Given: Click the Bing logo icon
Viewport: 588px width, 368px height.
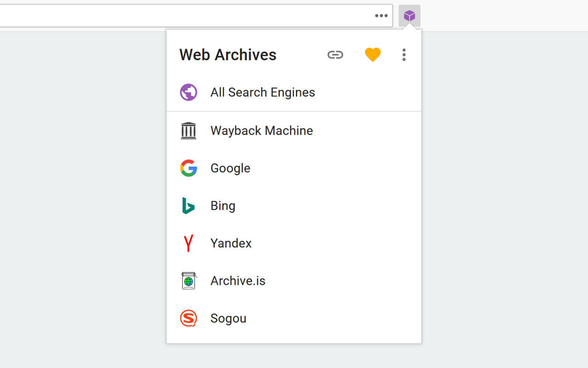Looking at the screenshot, I should 188,206.
